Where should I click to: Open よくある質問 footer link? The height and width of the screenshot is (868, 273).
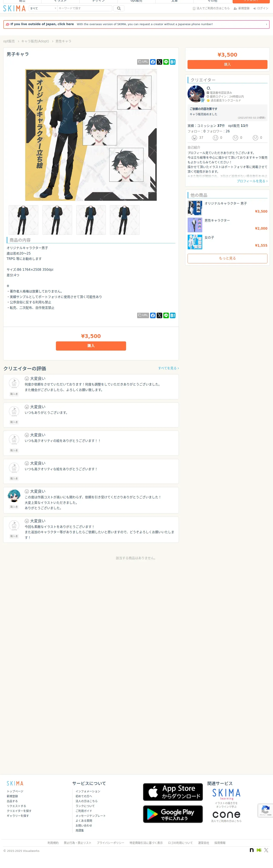(84, 821)
